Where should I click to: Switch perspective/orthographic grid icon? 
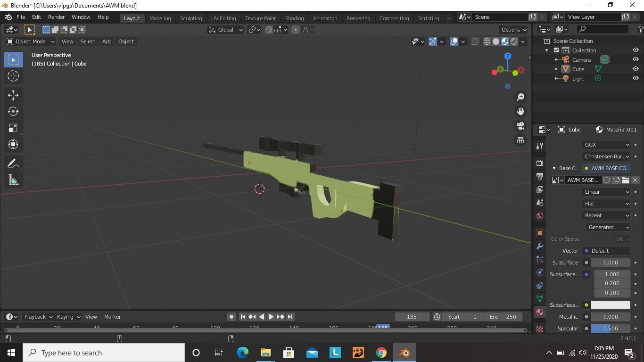(x=520, y=140)
